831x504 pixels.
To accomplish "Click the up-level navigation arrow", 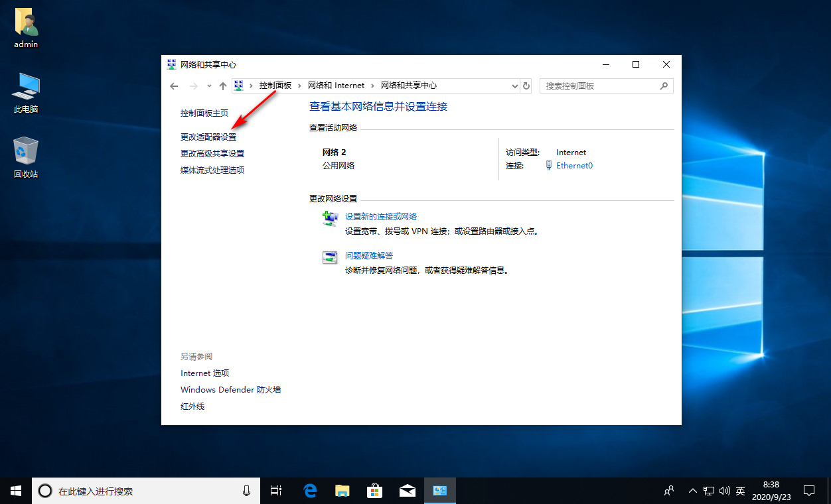I will (222, 86).
